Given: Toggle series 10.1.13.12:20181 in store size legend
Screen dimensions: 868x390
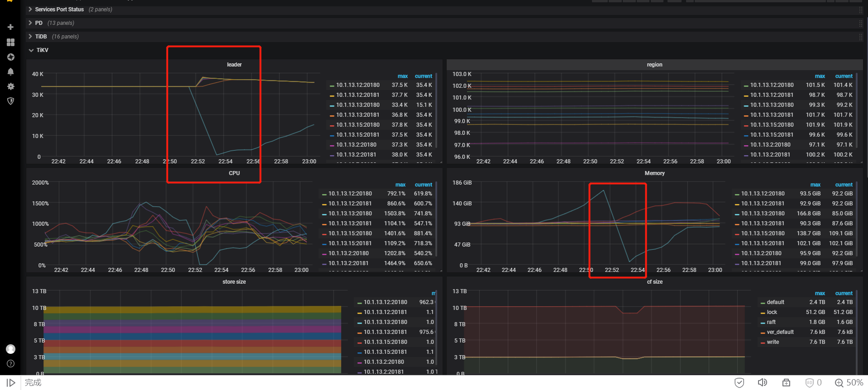Looking at the screenshot, I should (386, 312).
